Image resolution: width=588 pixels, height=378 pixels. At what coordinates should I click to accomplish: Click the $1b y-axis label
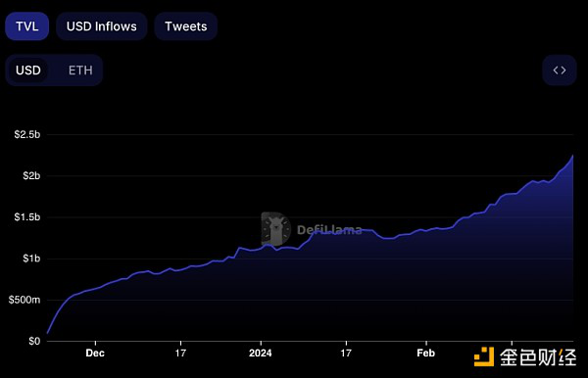[x=31, y=259]
